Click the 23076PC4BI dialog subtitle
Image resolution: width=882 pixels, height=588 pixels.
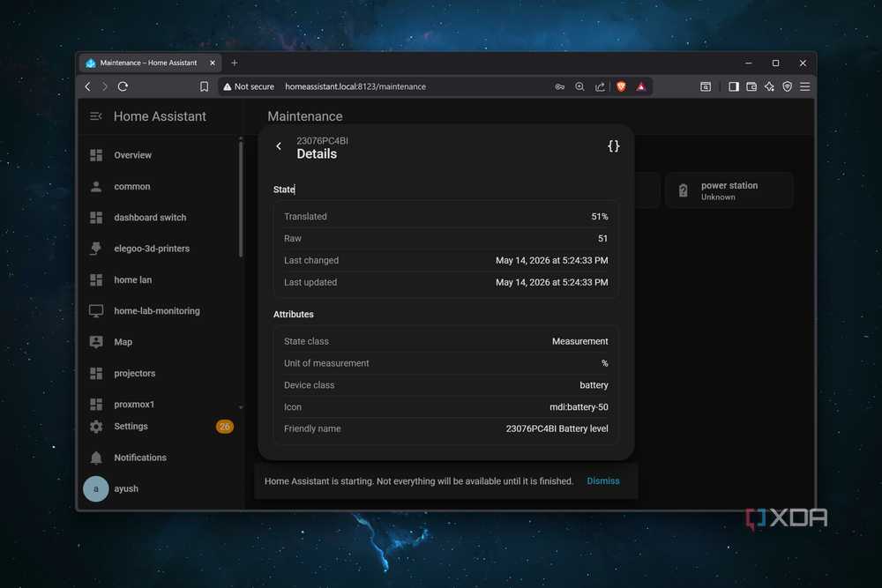[x=322, y=140]
